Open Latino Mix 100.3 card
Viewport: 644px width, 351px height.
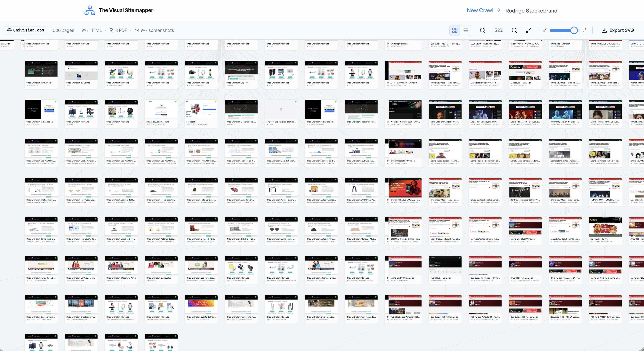pos(525,231)
